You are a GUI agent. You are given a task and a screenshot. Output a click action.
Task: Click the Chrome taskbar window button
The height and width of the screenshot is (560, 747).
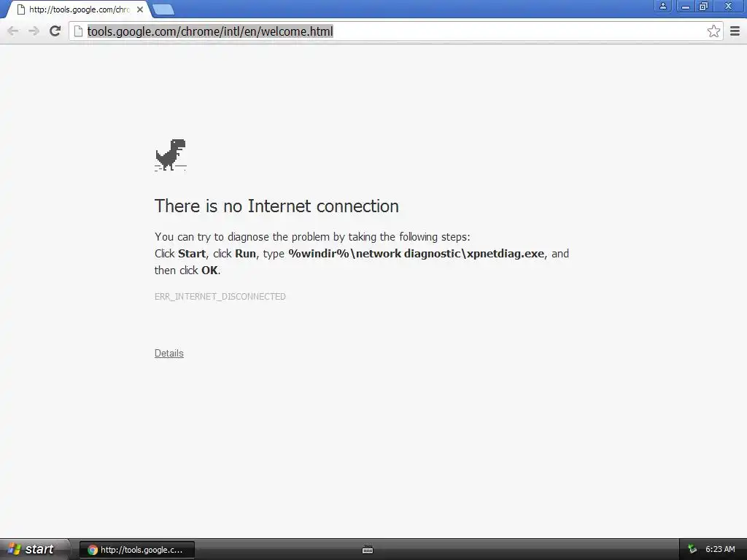point(136,550)
